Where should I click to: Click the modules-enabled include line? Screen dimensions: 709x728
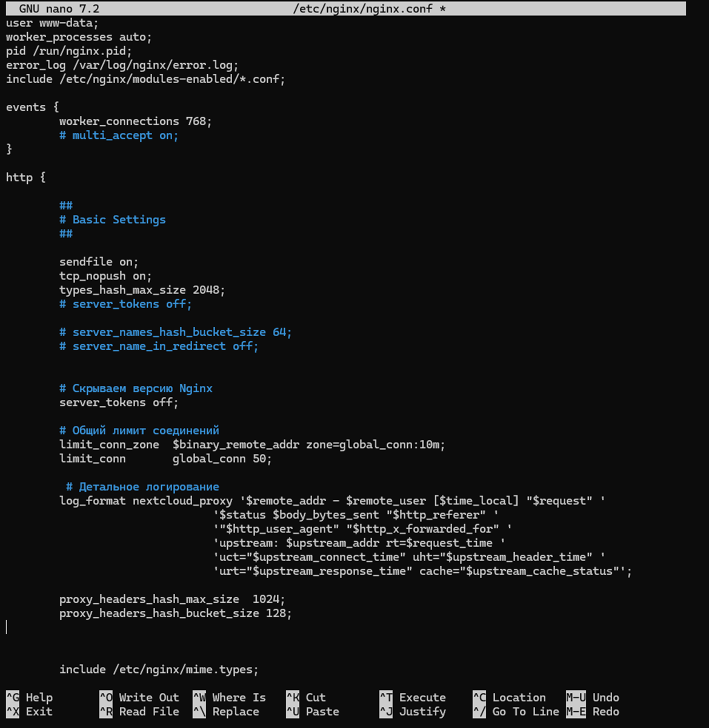[146, 79]
